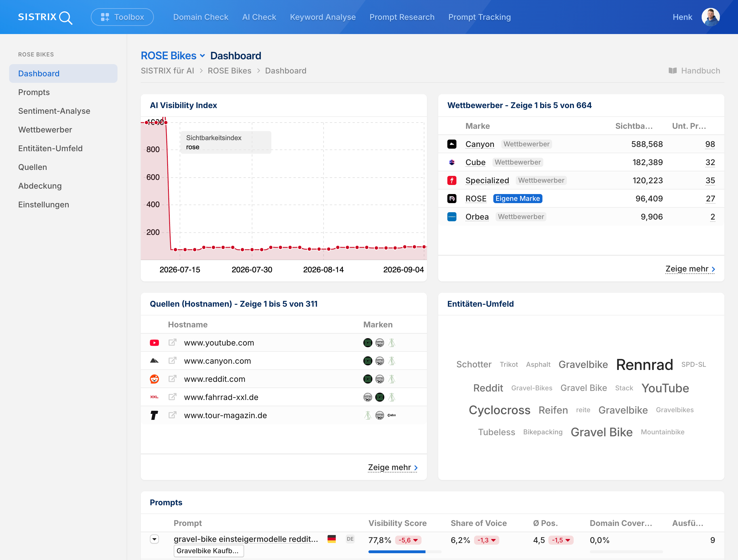Click the Rennrad entity word

pos(644,365)
